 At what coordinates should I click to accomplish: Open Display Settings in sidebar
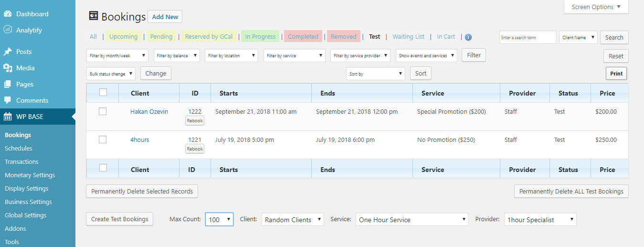coord(27,188)
